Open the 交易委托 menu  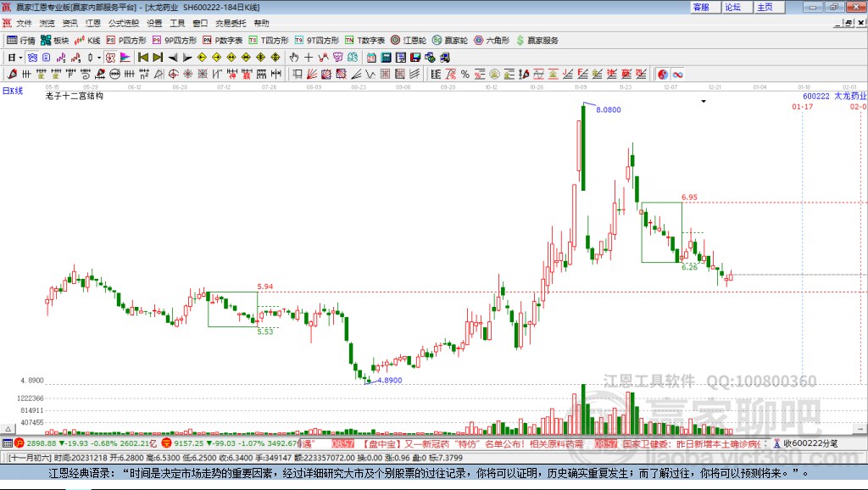click(x=231, y=23)
